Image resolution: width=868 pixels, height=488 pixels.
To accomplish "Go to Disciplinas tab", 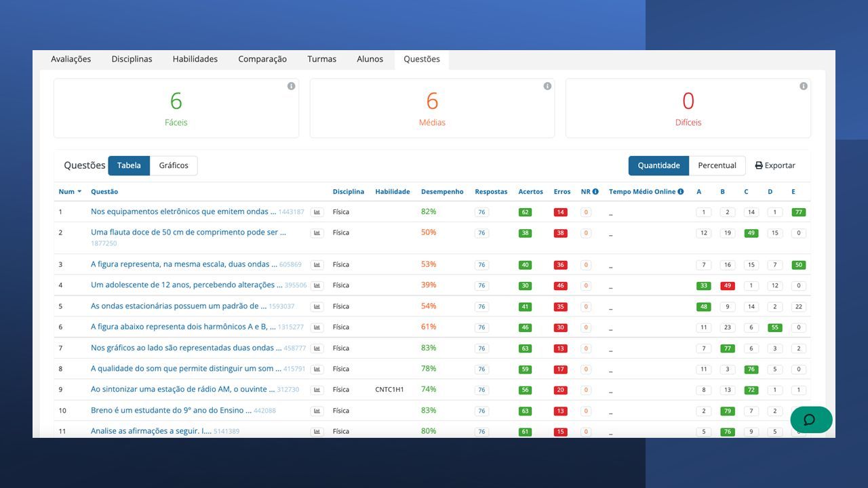I will point(132,59).
